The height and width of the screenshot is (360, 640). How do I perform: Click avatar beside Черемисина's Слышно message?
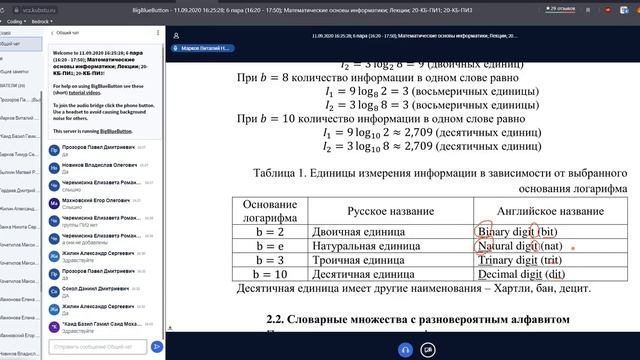(x=54, y=186)
